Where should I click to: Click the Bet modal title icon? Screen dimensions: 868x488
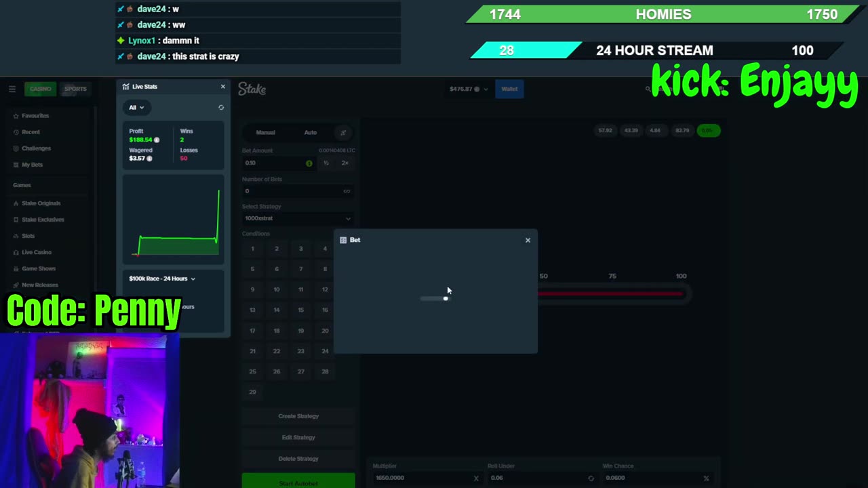[x=343, y=240]
